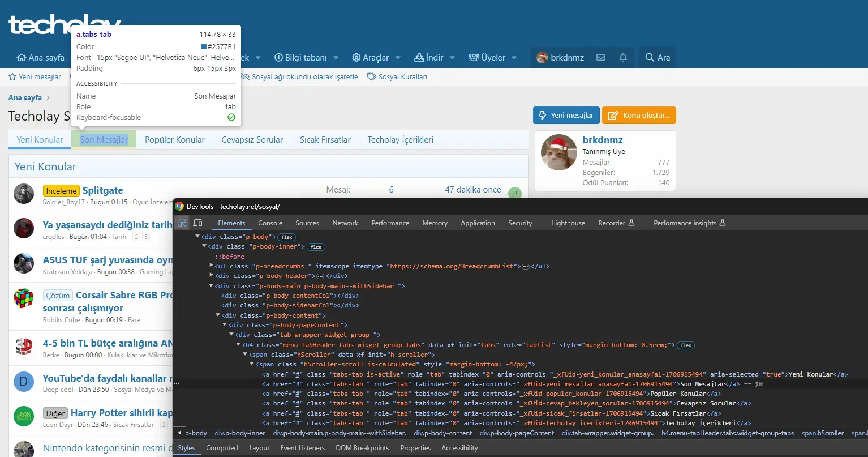Switch to Techolay İçerikleri tab on page
Image resolution: width=868 pixels, height=457 pixels.
click(401, 140)
